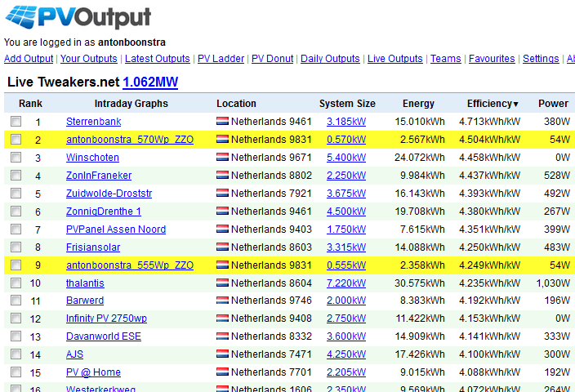
Task: Open the Davanworld ESE link
Action: click(104, 336)
